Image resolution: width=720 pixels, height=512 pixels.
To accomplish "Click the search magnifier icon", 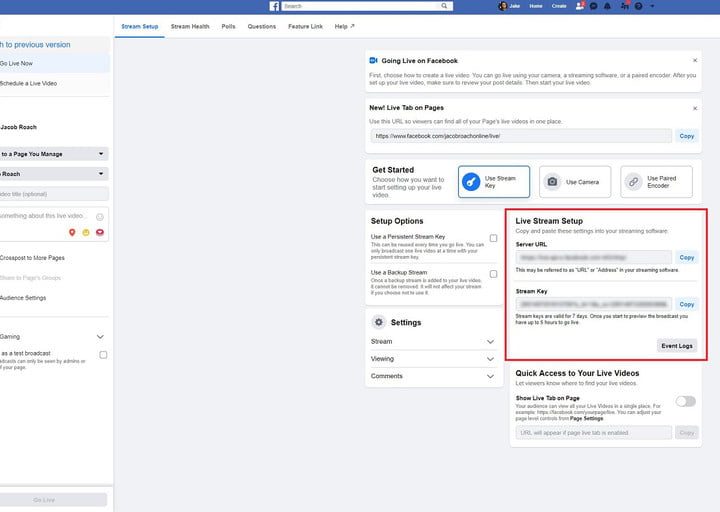I will pyautogui.click(x=444, y=6).
